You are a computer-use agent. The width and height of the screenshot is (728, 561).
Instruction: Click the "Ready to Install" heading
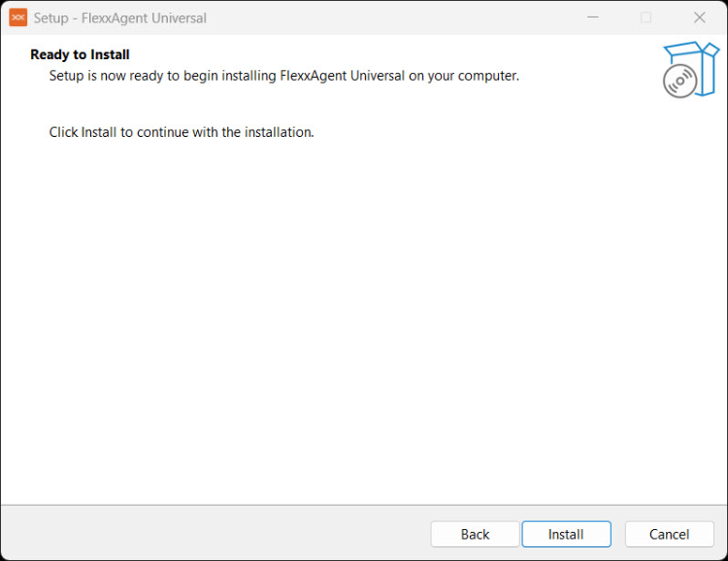[80, 54]
